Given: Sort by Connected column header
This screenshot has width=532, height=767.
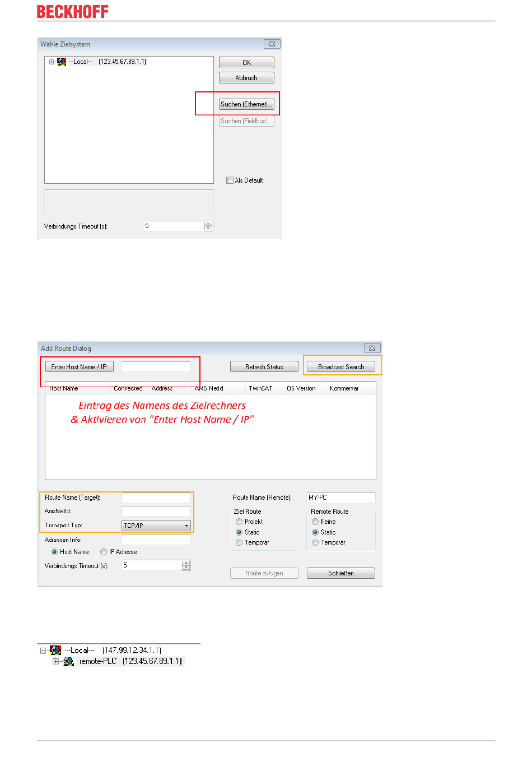Looking at the screenshot, I should click(129, 388).
